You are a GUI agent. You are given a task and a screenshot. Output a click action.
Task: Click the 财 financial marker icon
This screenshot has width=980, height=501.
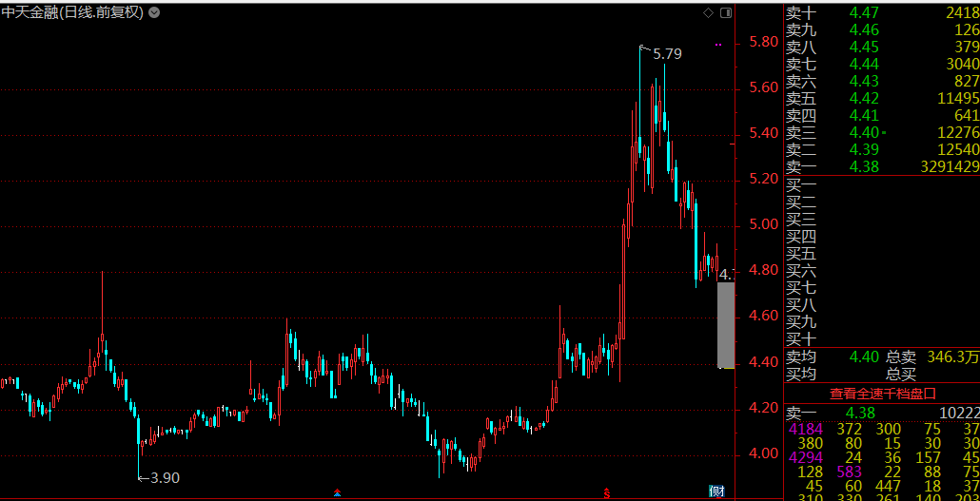[716, 491]
